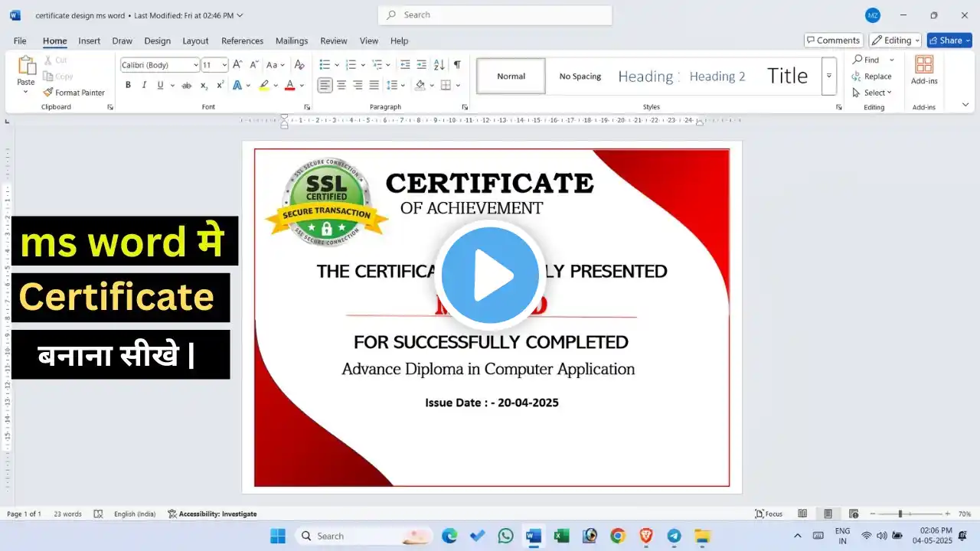Open Excel from the Windows taskbar
980x551 pixels.
point(561,536)
